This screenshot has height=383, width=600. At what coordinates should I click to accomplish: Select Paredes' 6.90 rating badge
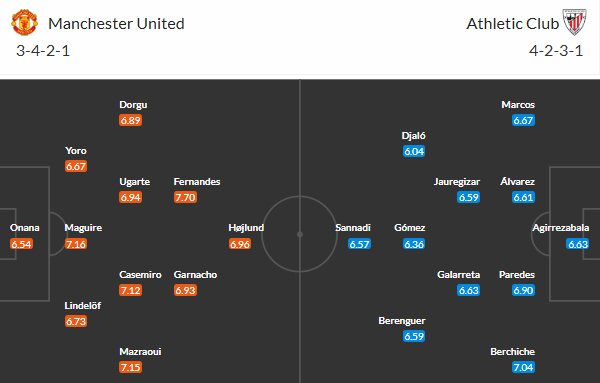[523, 290]
